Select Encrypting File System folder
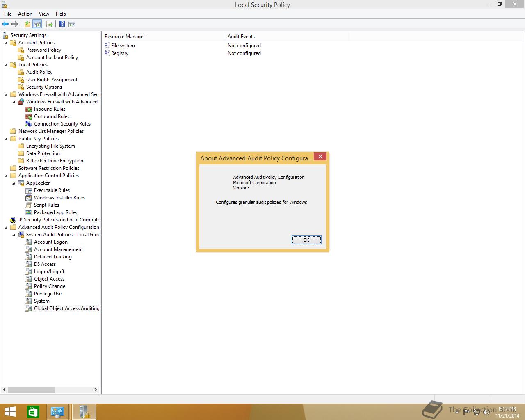Viewport: 525px width, 420px height. click(50, 146)
